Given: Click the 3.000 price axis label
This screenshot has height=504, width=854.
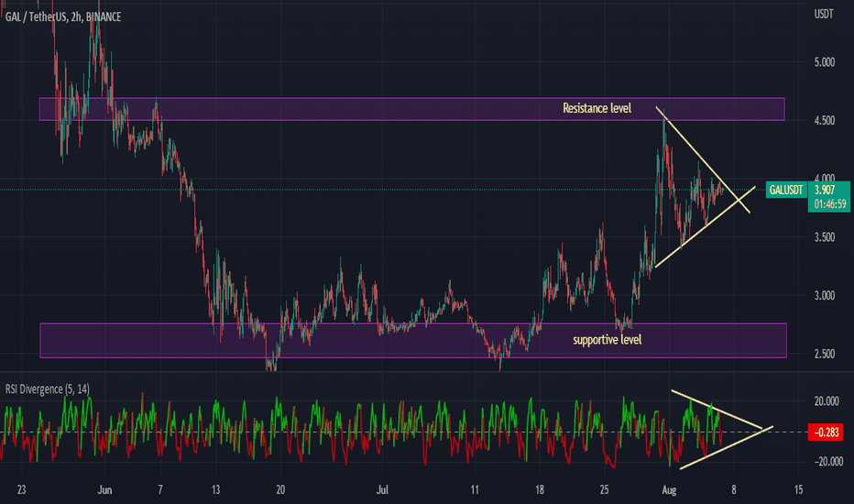Looking at the screenshot, I should tap(825, 295).
